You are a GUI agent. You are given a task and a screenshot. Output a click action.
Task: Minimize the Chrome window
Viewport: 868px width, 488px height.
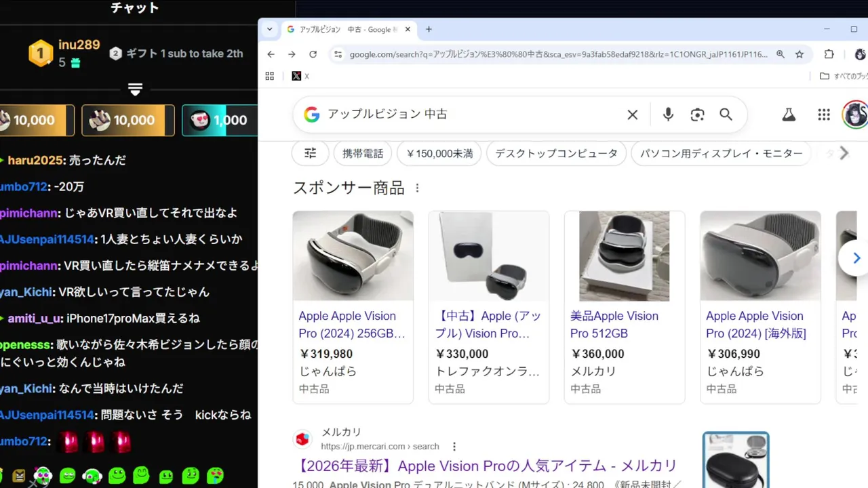826,29
